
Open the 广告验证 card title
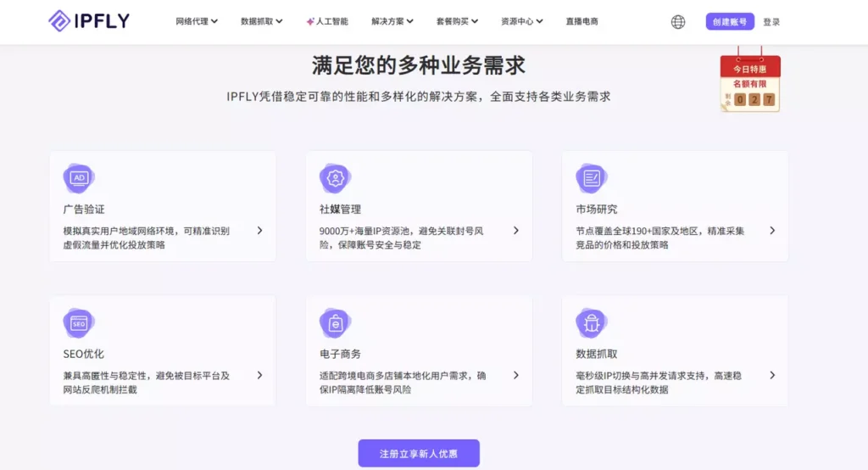(x=84, y=210)
